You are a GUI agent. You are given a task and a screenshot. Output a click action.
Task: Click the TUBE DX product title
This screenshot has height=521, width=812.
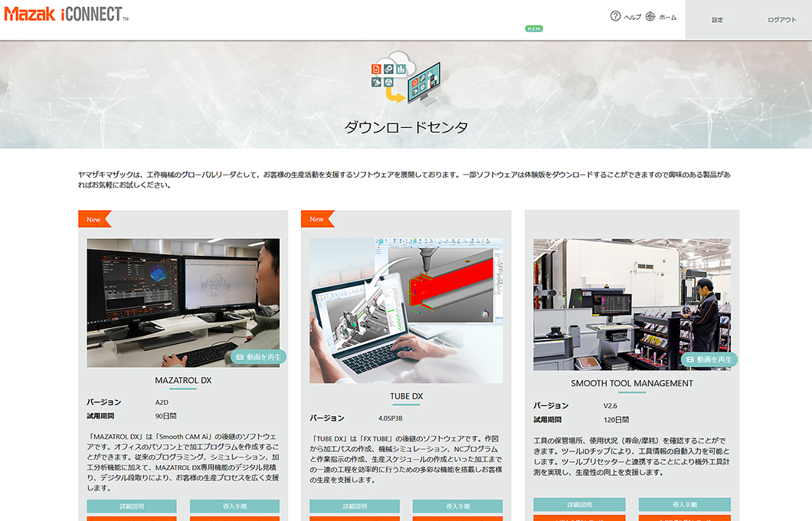pos(407,396)
